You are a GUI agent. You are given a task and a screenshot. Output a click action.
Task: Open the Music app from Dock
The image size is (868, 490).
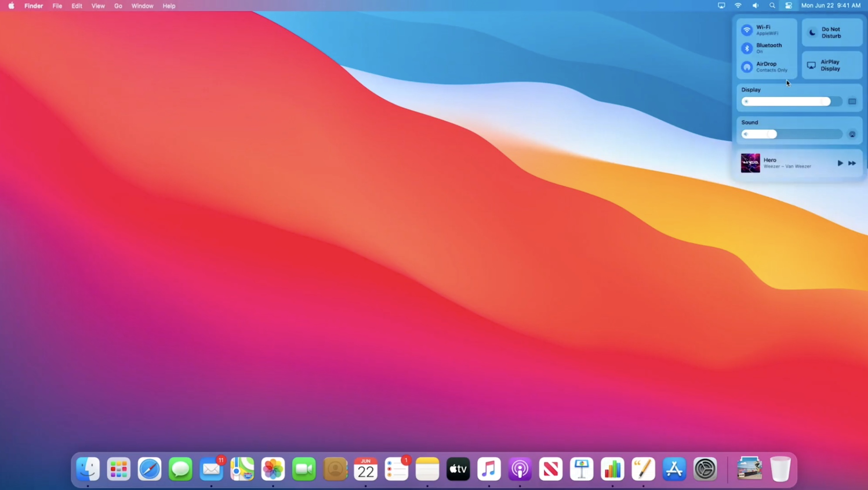pos(489,469)
